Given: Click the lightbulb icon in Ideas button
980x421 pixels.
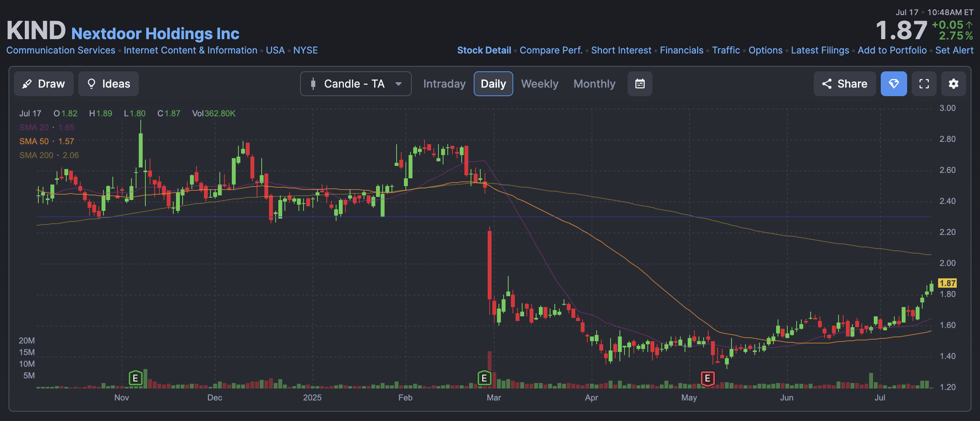Looking at the screenshot, I should (x=91, y=84).
